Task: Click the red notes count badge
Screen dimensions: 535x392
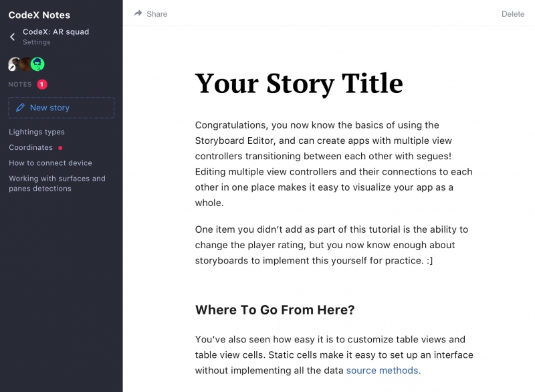Action: click(x=42, y=84)
